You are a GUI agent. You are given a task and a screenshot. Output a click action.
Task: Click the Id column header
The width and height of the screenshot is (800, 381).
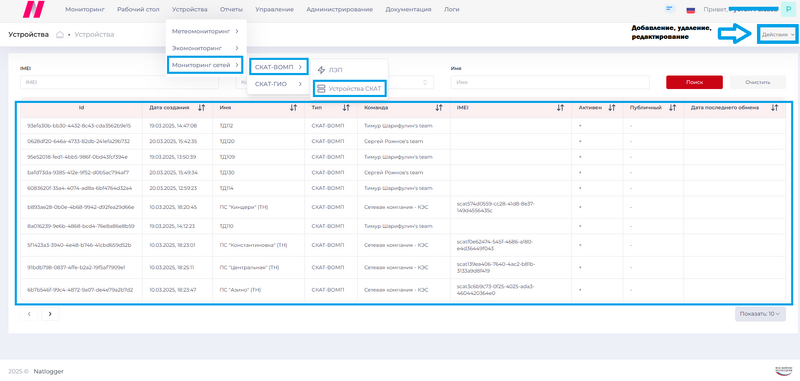[81, 108]
